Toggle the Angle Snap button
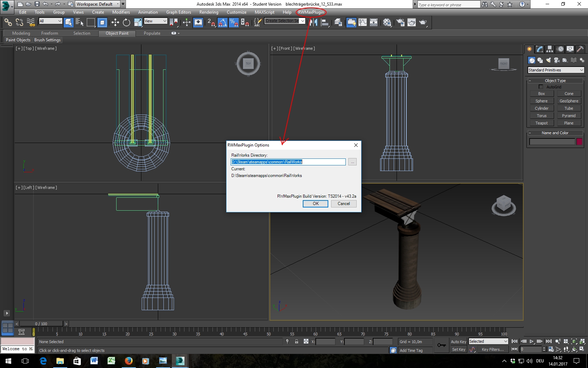The height and width of the screenshot is (368, 588). [222, 22]
